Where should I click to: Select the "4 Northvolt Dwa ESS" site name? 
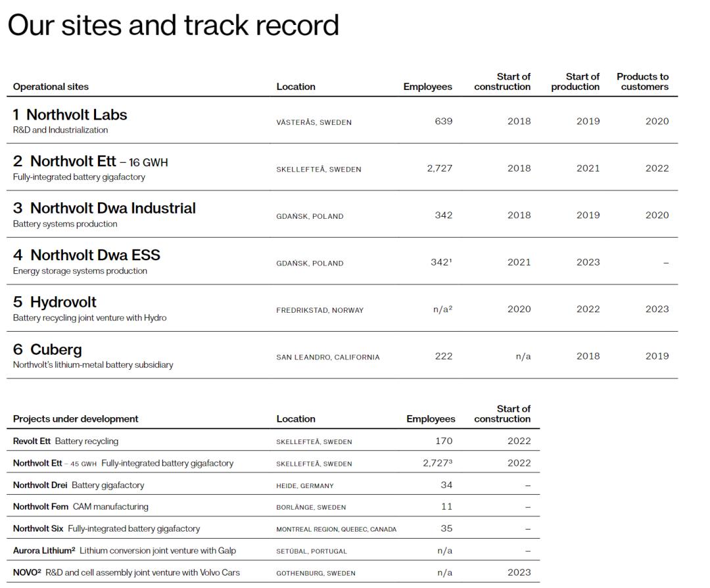coord(87,256)
